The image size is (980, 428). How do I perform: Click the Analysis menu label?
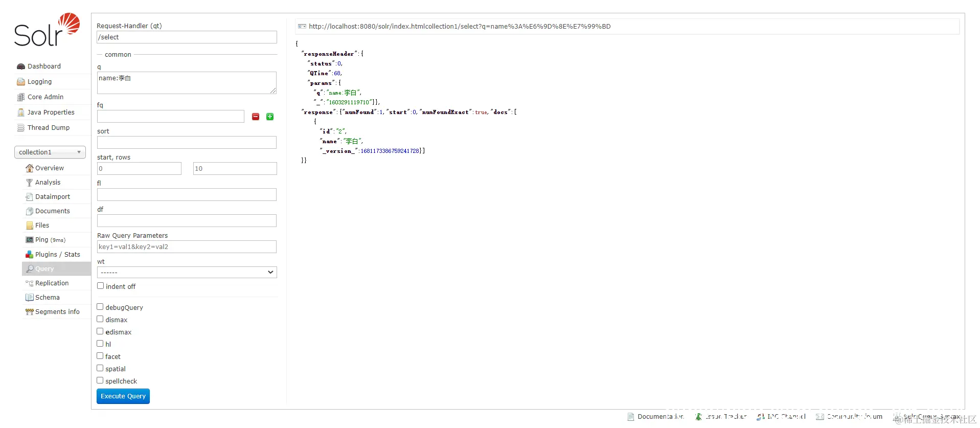tap(48, 183)
